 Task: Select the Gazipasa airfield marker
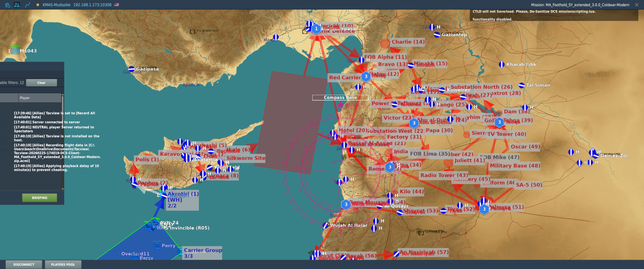click(x=131, y=69)
